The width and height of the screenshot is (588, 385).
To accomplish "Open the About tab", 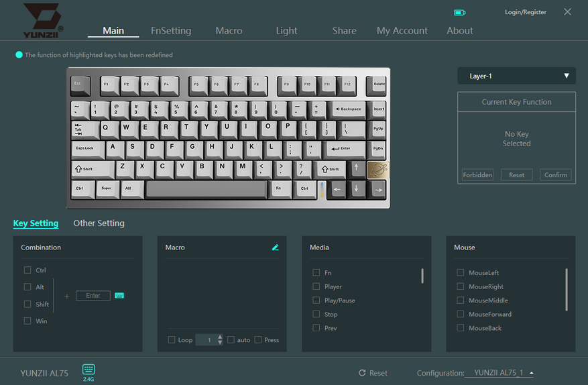I will tap(460, 31).
